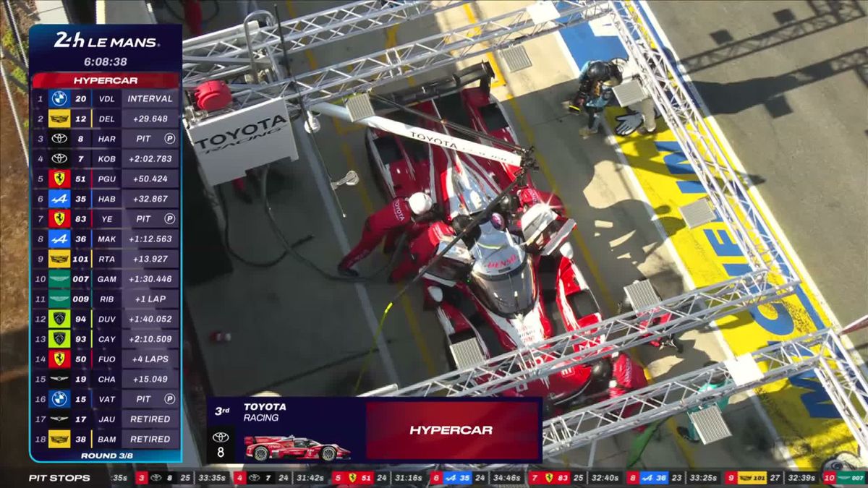Click the Ferrari logo beside car 83
The height and width of the screenshot is (488, 868).
(59, 218)
